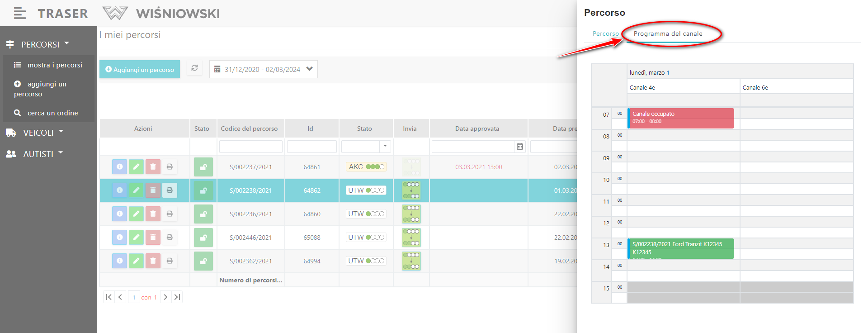
Task: Toggle the lock state for route S/002362/2021
Action: pyautogui.click(x=203, y=261)
